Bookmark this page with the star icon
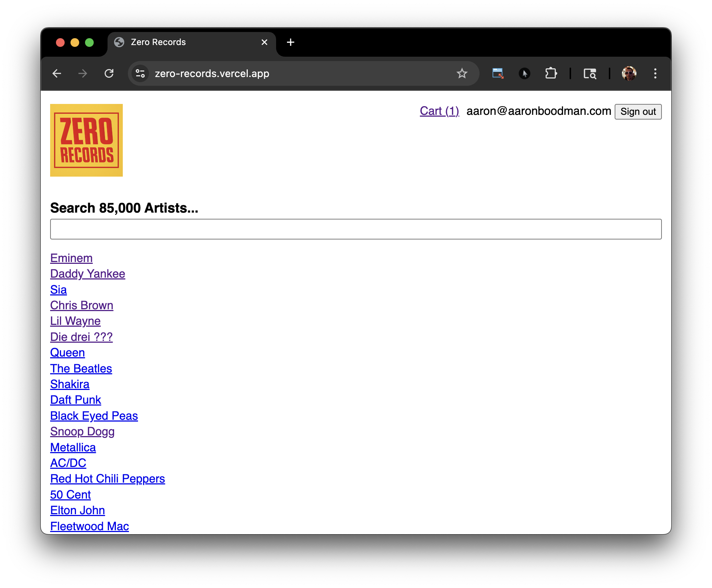The image size is (712, 588). (x=462, y=74)
